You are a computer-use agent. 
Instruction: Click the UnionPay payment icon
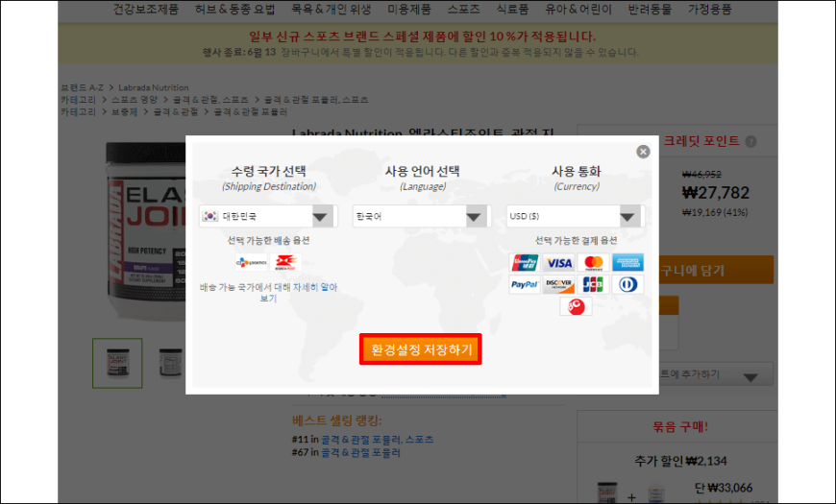[525, 263]
